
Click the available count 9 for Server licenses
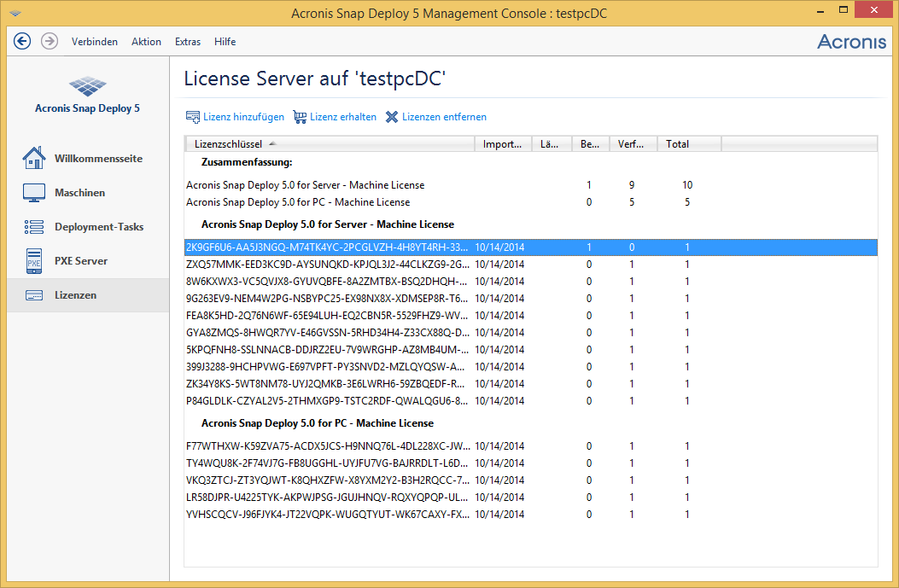pos(632,185)
